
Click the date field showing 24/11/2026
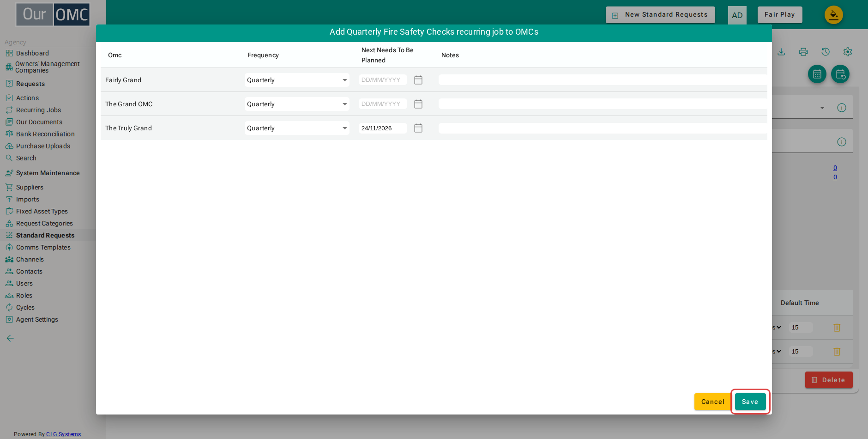tap(383, 128)
